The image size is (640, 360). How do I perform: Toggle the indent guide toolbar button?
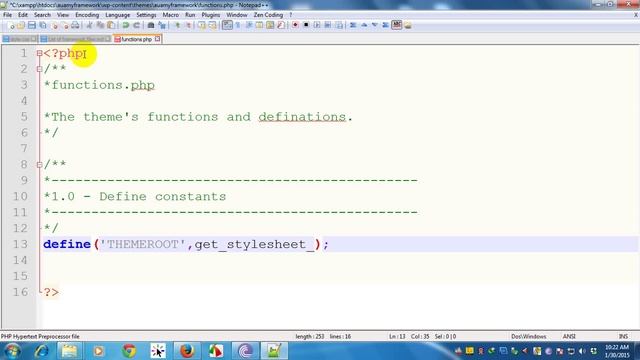click(249, 25)
